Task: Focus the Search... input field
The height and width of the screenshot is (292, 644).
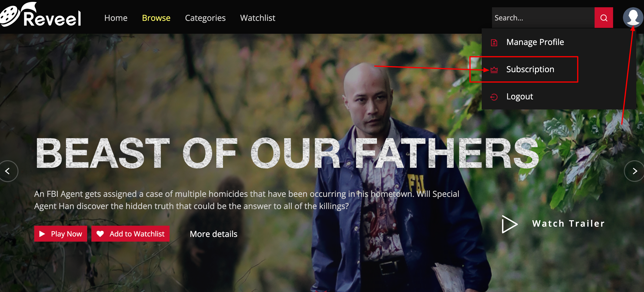Action: point(543,18)
